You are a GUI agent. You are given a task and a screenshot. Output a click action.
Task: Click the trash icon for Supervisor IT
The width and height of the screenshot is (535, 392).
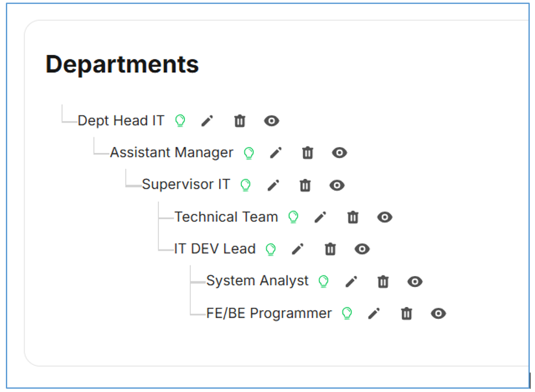point(305,185)
